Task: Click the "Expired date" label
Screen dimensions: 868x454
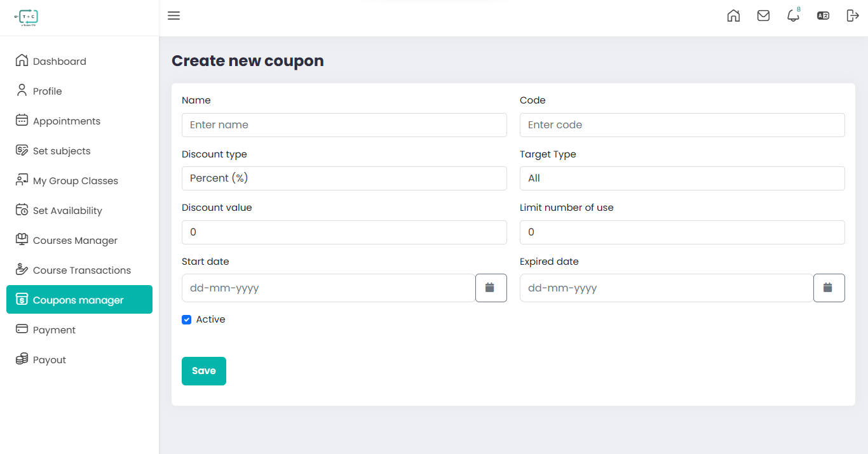Action: pos(549,262)
